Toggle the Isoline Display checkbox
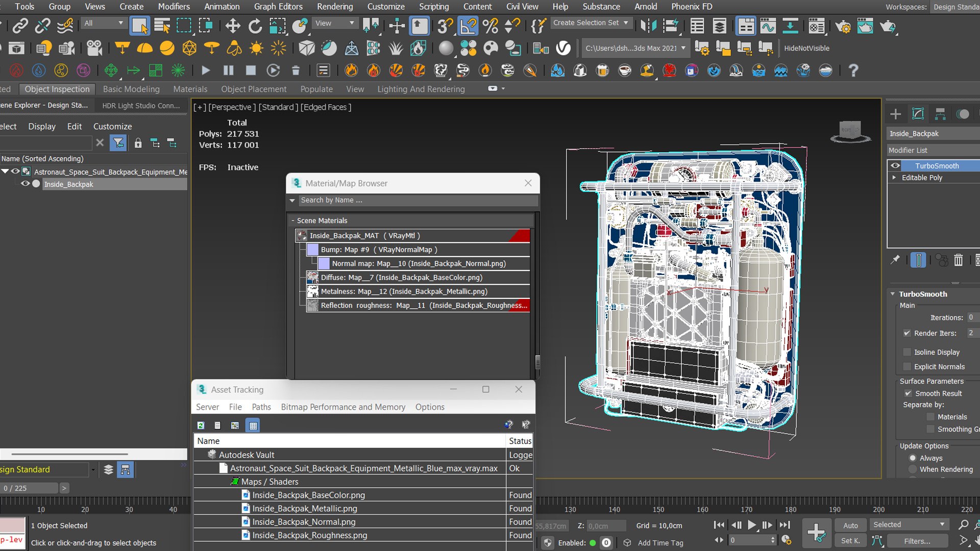The width and height of the screenshot is (980, 551). pyautogui.click(x=907, y=352)
